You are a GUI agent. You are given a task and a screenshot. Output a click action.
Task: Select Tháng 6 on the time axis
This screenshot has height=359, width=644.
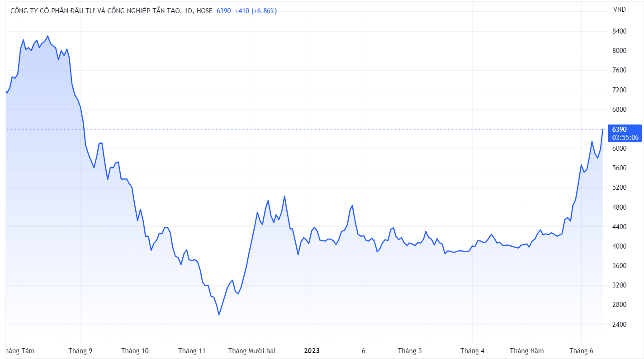point(581,351)
